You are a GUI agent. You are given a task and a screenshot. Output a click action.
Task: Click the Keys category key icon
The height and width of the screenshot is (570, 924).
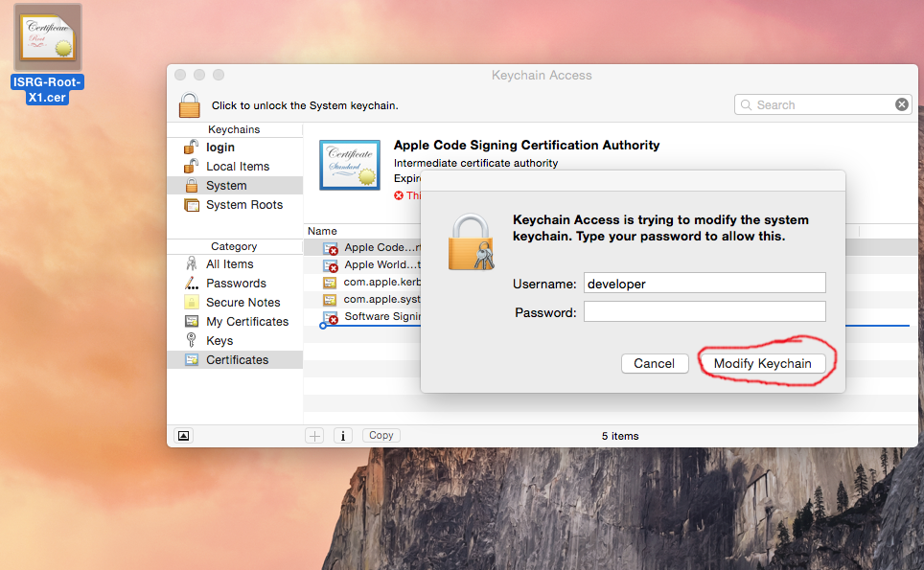[x=191, y=340]
